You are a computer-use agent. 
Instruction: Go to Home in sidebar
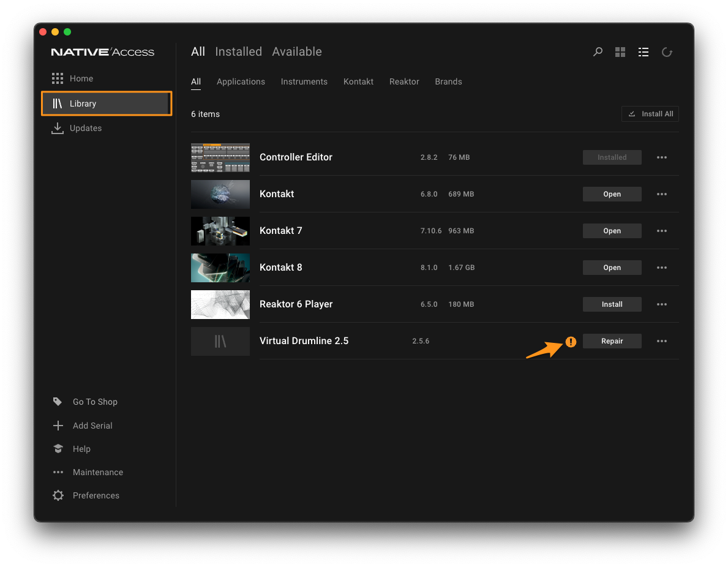(81, 78)
